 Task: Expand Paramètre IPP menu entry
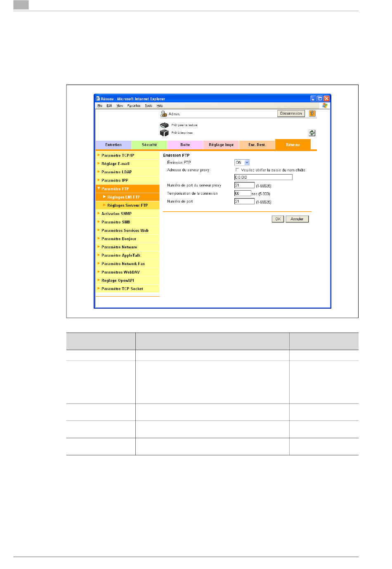(128, 180)
